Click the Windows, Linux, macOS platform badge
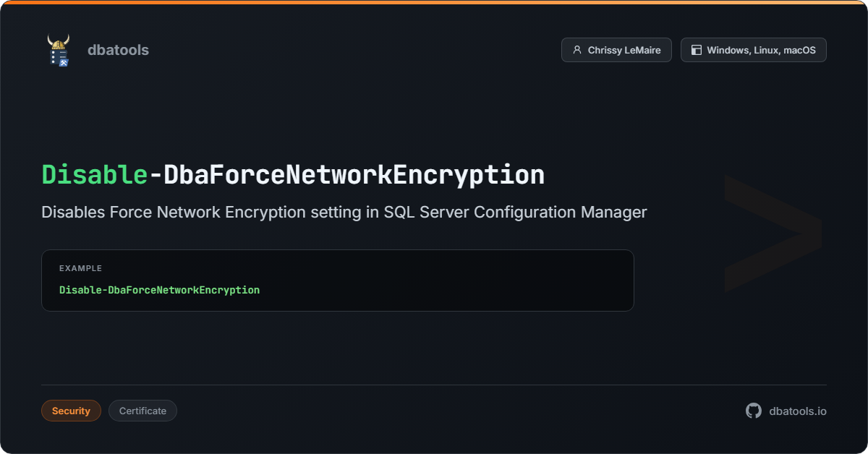 pos(753,50)
